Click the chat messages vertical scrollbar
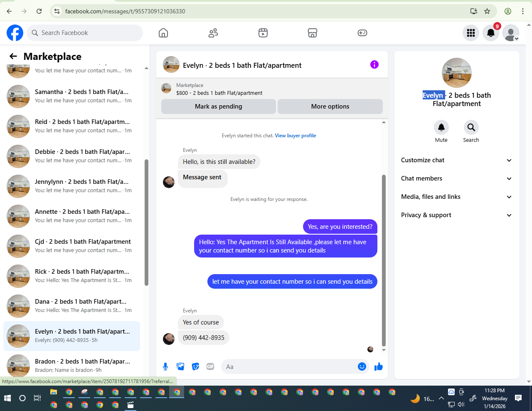Viewport: 532px width, 411px height. point(384,260)
